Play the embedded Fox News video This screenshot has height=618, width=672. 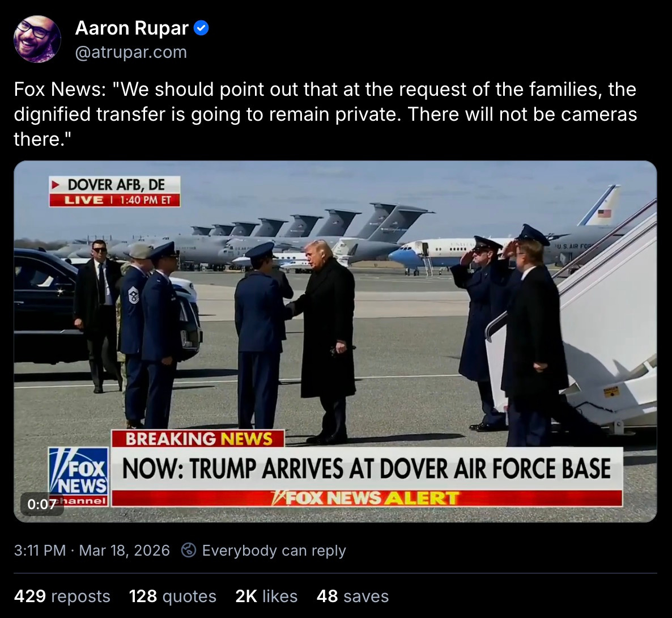pyautogui.click(x=335, y=341)
